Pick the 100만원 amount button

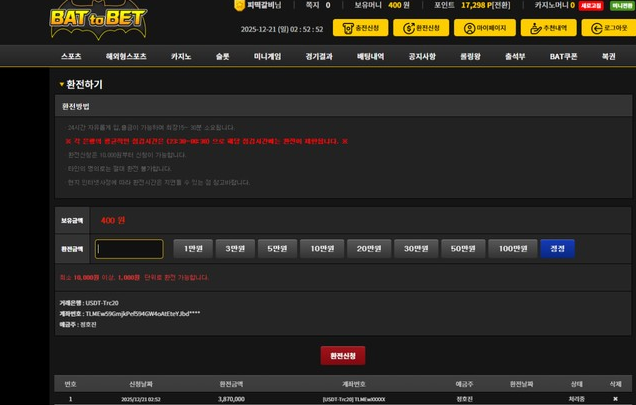[513, 249]
